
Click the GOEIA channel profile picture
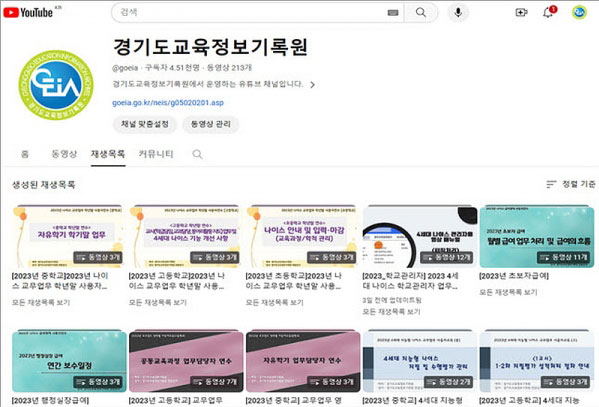(56, 85)
